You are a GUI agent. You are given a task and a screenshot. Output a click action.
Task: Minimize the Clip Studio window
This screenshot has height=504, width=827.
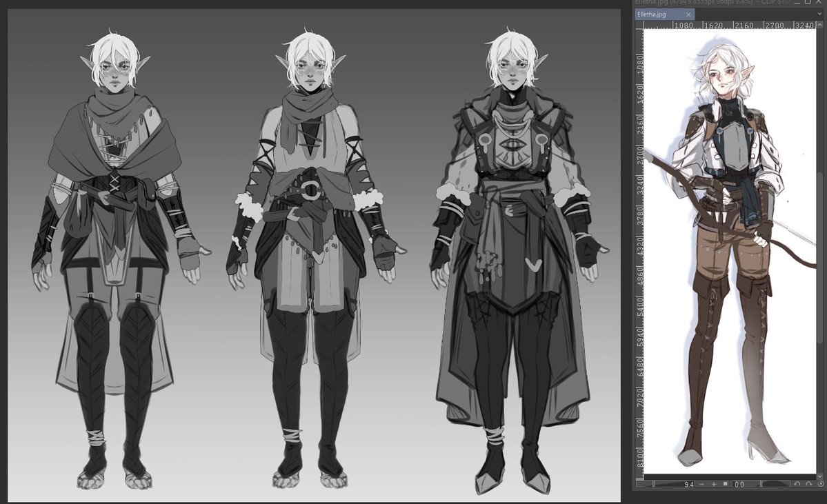(797, 3)
